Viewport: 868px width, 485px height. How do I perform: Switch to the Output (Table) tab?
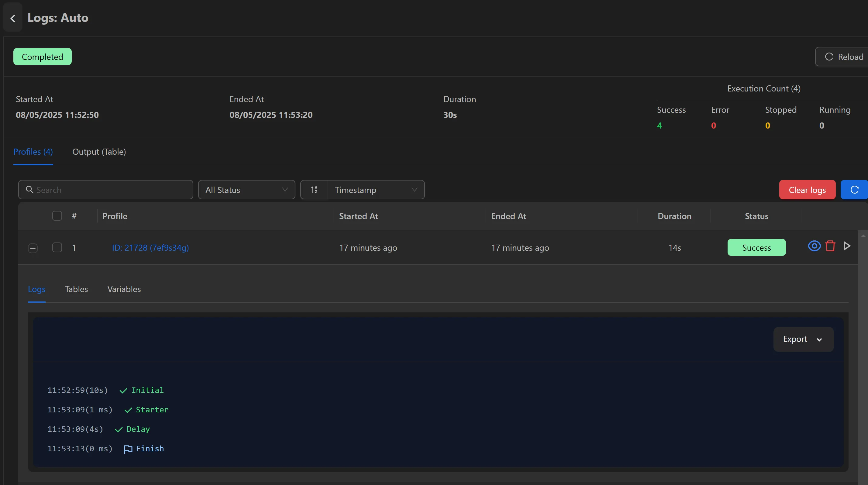coord(99,152)
